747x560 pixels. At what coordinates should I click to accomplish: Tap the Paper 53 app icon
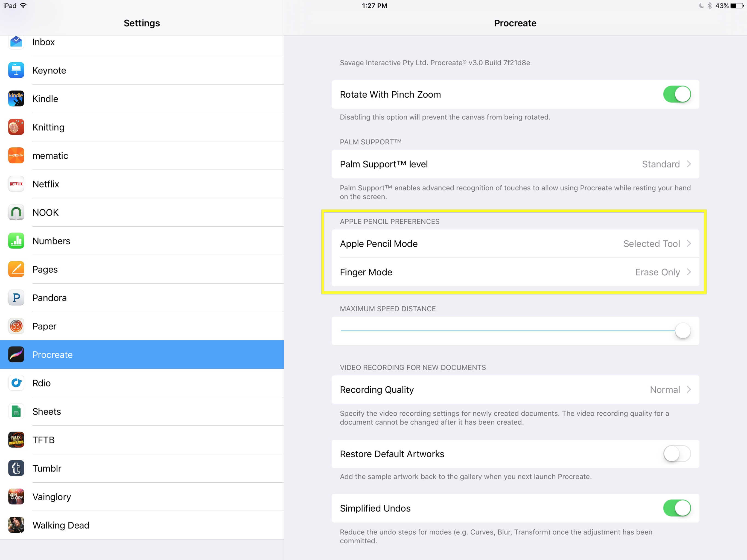(x=16, y=326)
